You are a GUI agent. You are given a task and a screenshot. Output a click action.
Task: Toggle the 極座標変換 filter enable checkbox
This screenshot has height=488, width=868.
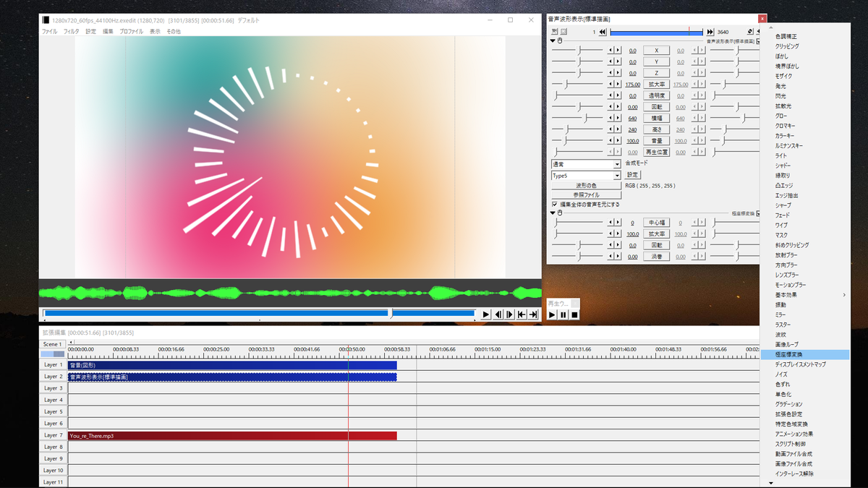758,214
